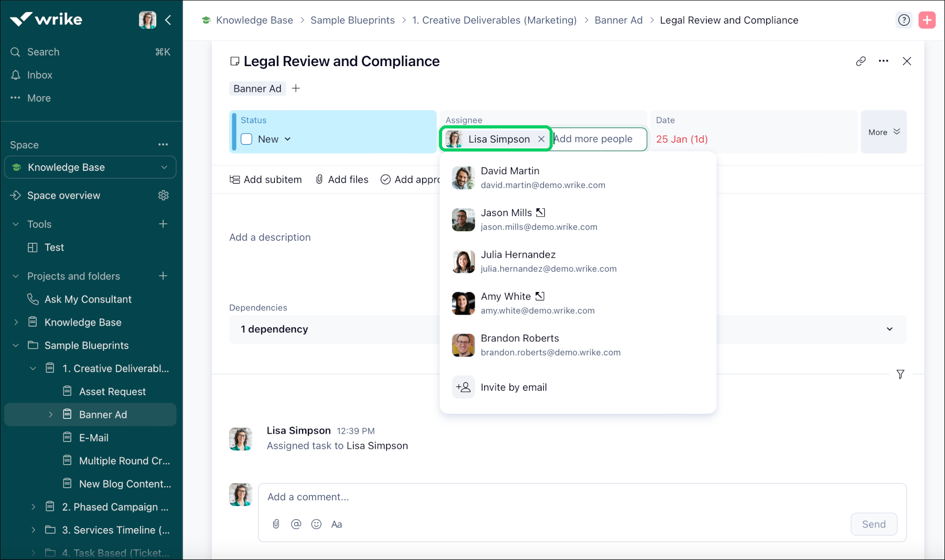
Task: Mention a teammate with the @ icon
Action: click(x=296, y=524)
